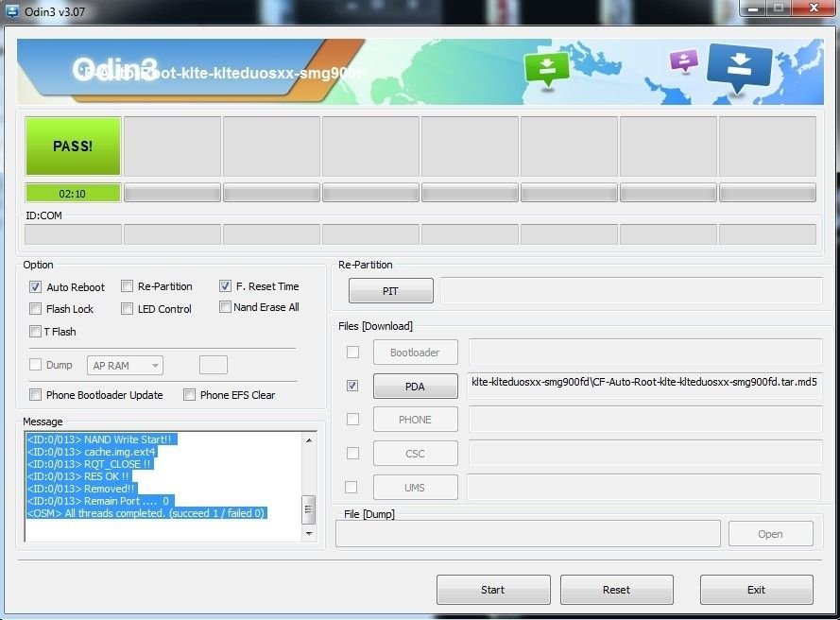
Task: Click the 'All threads completed' log line
Action: point(146,513)
